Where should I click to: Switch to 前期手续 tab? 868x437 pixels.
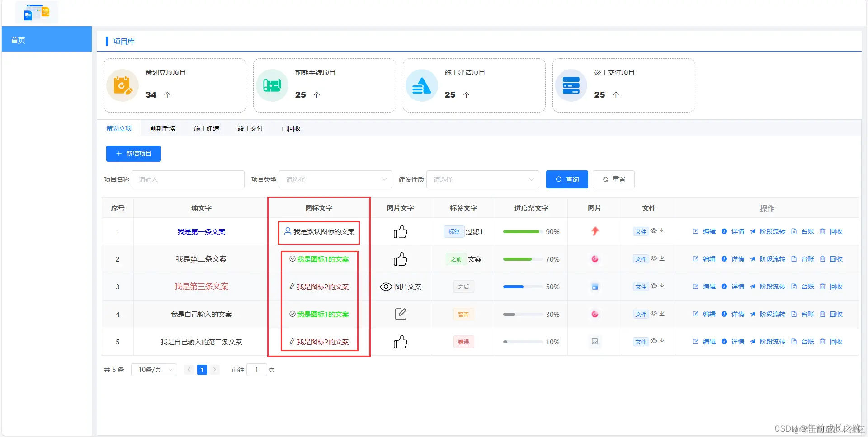(x=163, y=128)
